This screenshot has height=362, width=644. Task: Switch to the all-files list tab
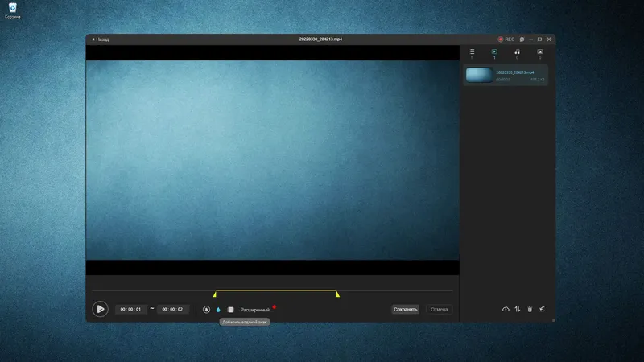(472, 53)
